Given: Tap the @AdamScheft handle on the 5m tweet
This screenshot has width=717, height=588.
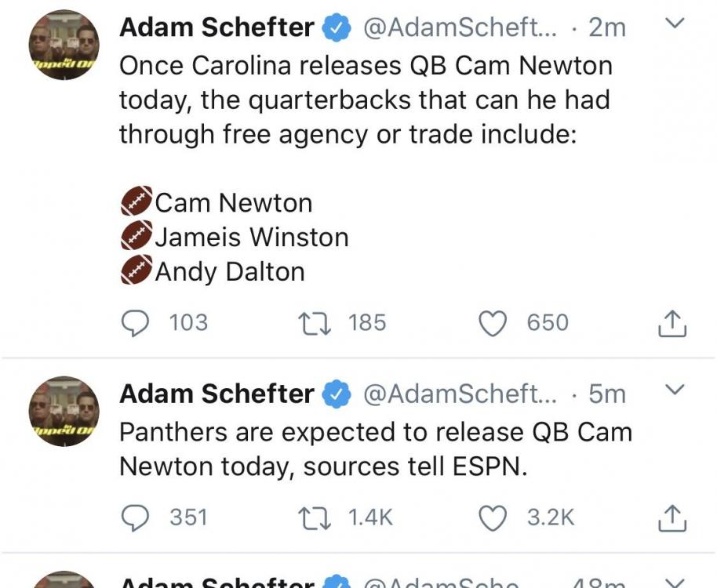Looking at the screenshot, I should tap(460, 394).
